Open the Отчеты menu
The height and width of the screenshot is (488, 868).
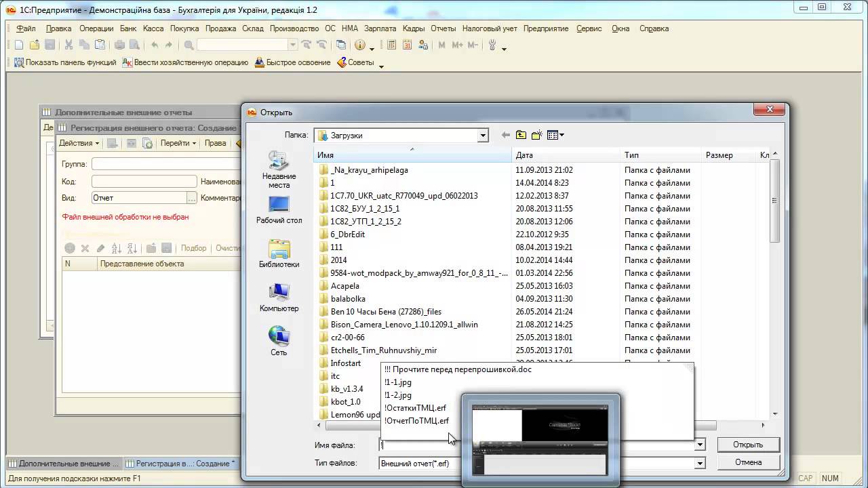click(x=443, y=28)
